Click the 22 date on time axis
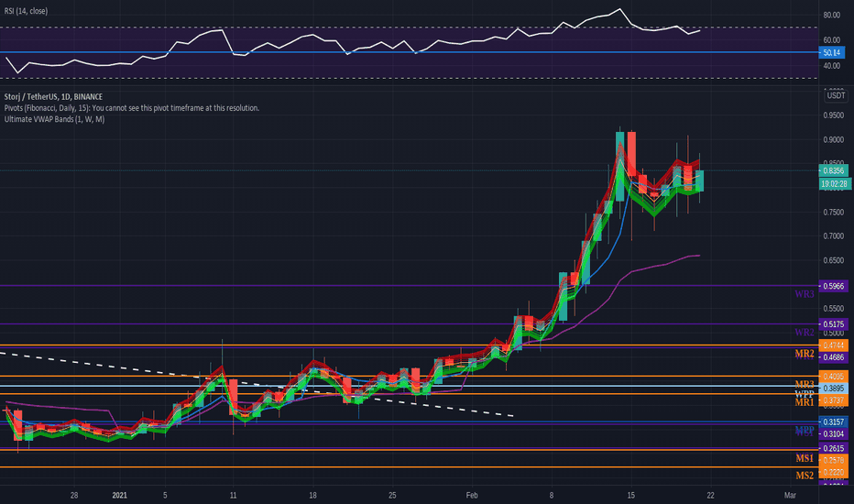Screen dimensions: 854x504 [710, 495]
